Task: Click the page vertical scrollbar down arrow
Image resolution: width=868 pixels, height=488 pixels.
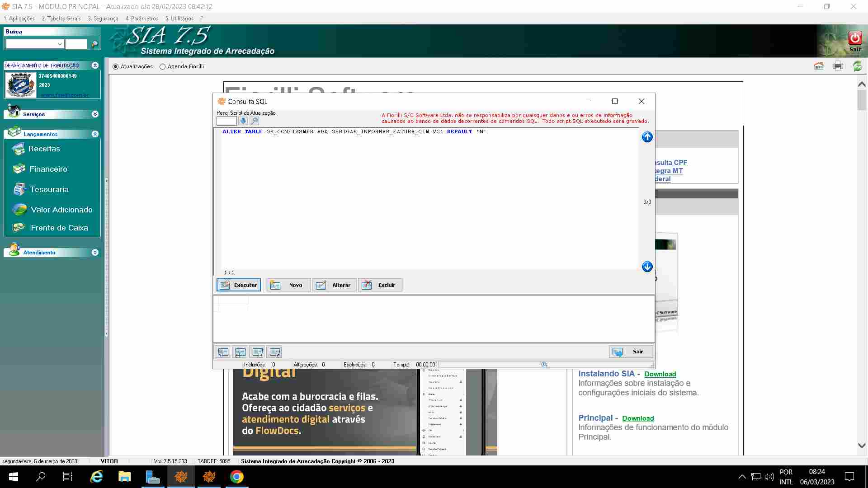Action: pyautogui.click(x=862, y=446)
